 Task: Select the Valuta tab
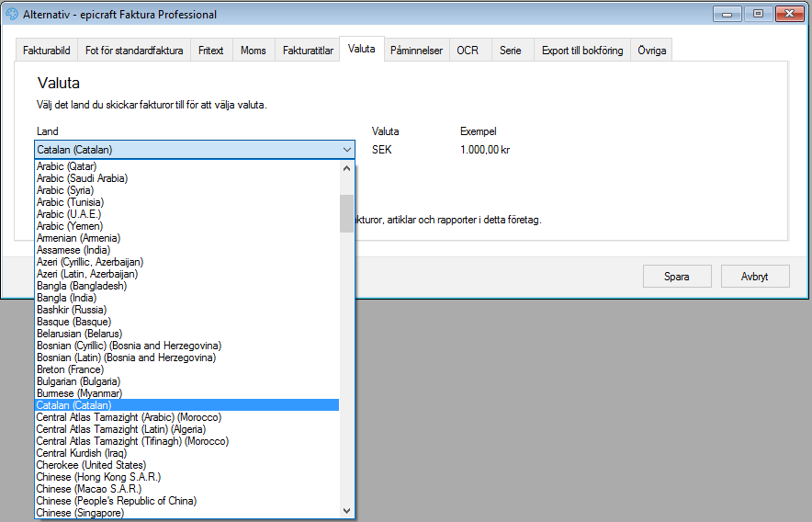pos(362,49)
